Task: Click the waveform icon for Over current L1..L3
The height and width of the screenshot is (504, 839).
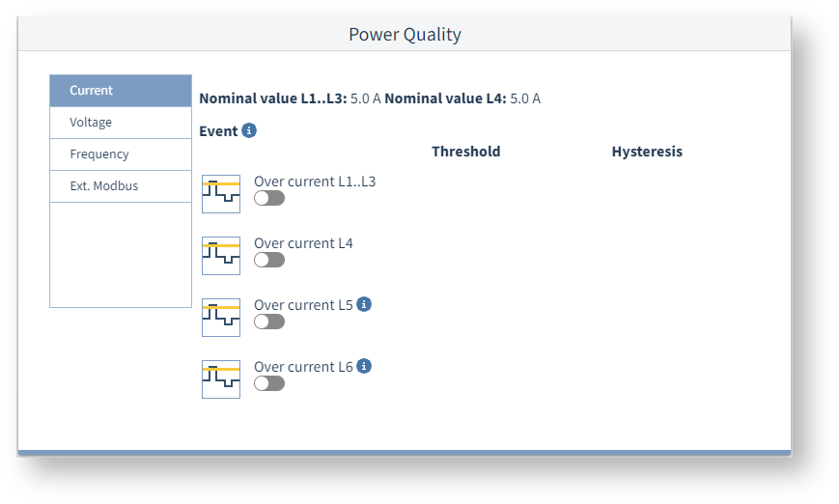Action: 221,194
